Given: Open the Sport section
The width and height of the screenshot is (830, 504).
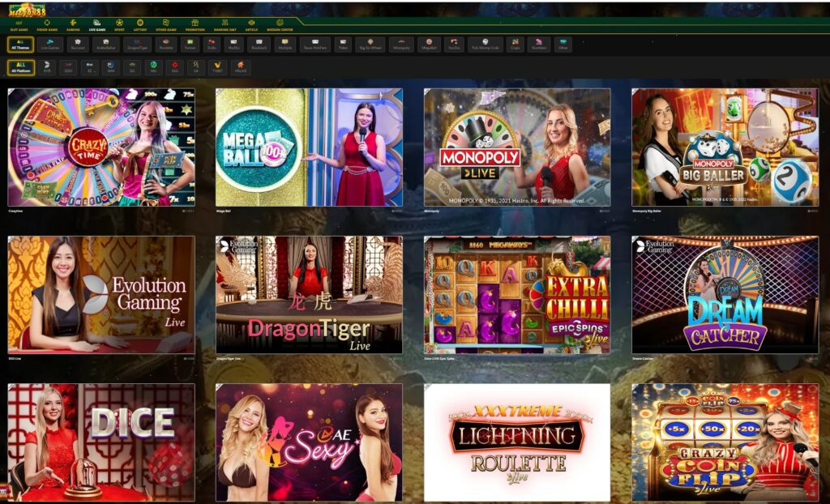Looking at the screenshot, I should [120, 25].
